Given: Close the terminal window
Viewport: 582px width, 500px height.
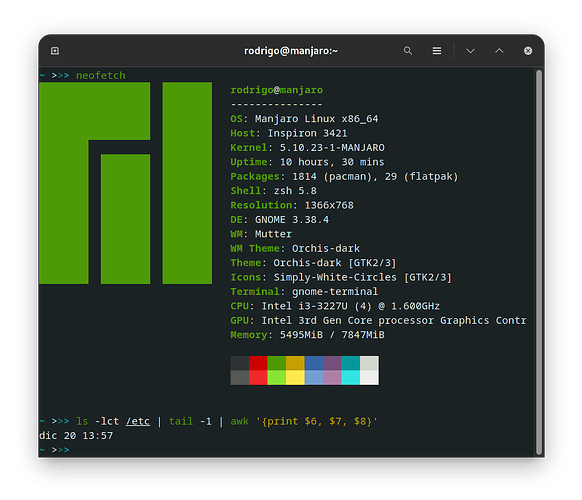Looking at the screenshot, I should (528, 51).
